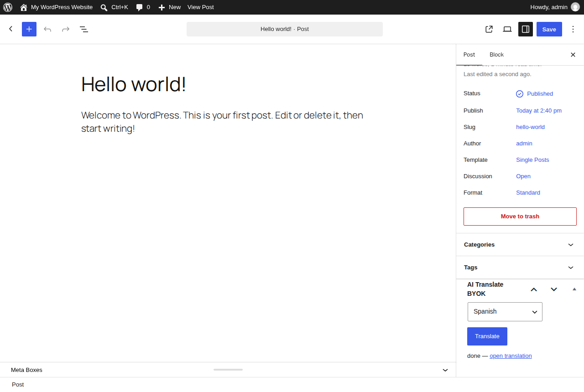Click the Move to trash button
This screenshot has width=584, height=392.
(x=520, y=217)
